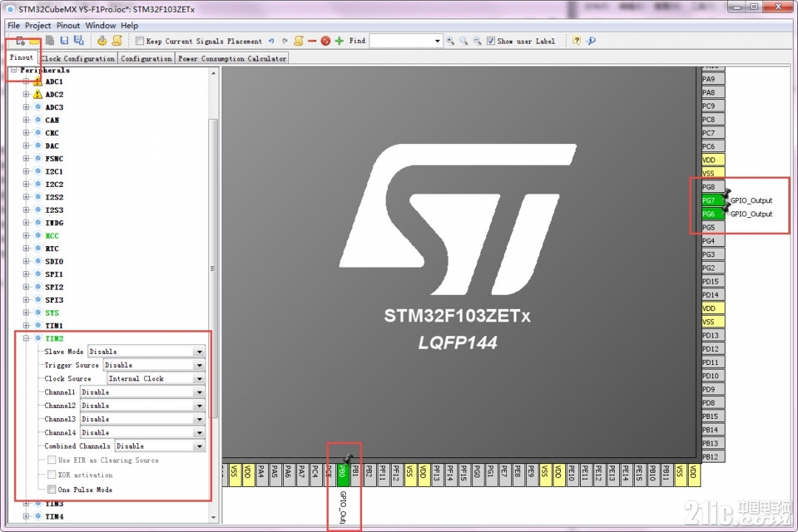Click the scroll icon after Redo
Viewport: 798px width, 532px height.
pyautogui.click(x=299, y=41)
